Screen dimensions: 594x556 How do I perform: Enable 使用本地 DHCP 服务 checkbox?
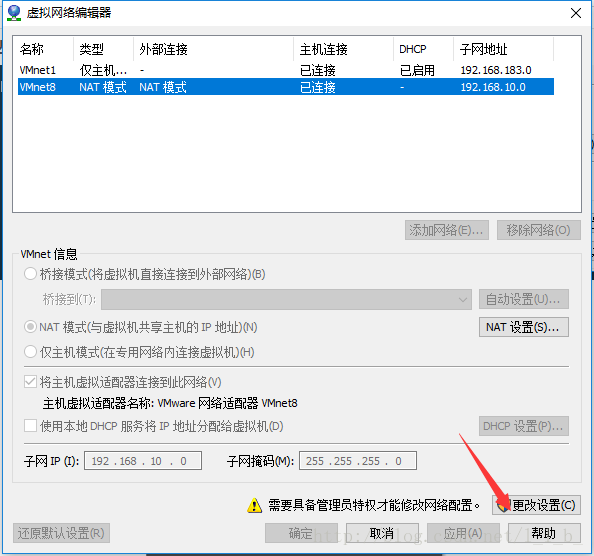click(30, 426)
